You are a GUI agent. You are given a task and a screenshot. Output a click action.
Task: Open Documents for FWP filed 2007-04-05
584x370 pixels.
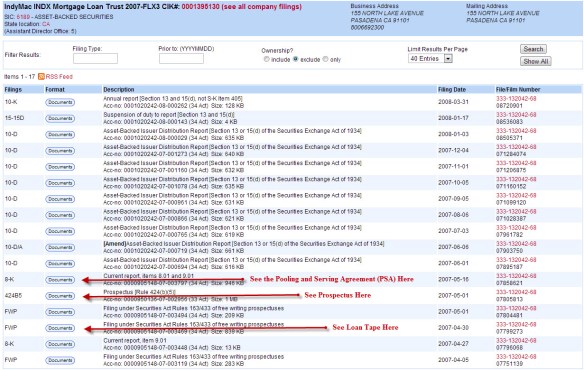pyautogui.click(x=60, y=360)
